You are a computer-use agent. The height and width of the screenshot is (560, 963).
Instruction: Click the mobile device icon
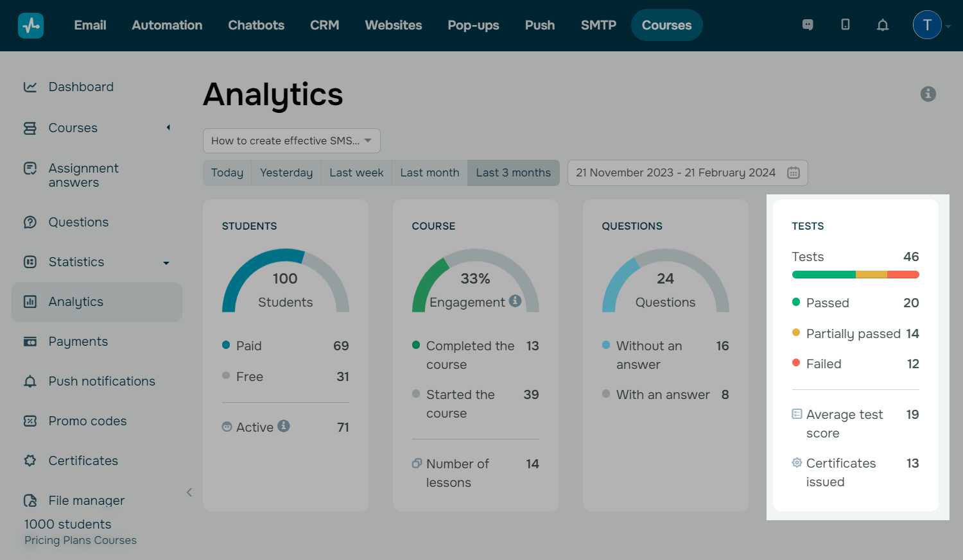846,25
